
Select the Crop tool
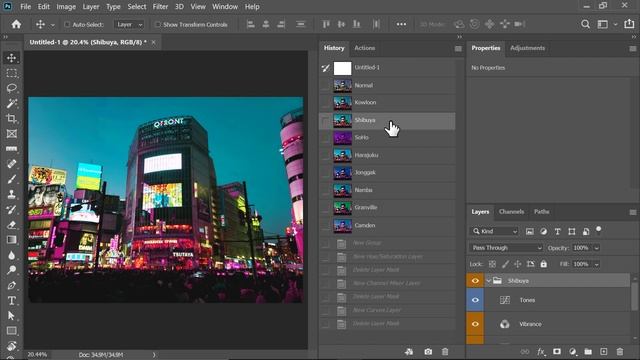coord(11,118)
